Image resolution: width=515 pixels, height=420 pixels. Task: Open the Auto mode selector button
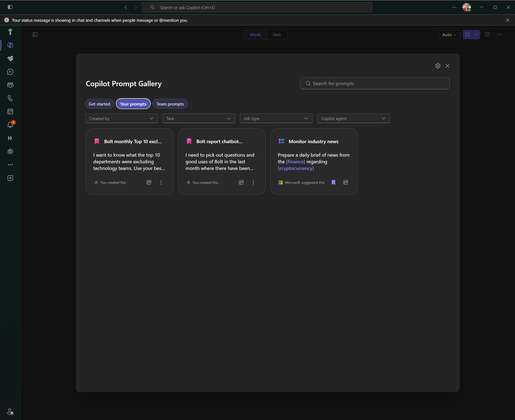point(449,35)
